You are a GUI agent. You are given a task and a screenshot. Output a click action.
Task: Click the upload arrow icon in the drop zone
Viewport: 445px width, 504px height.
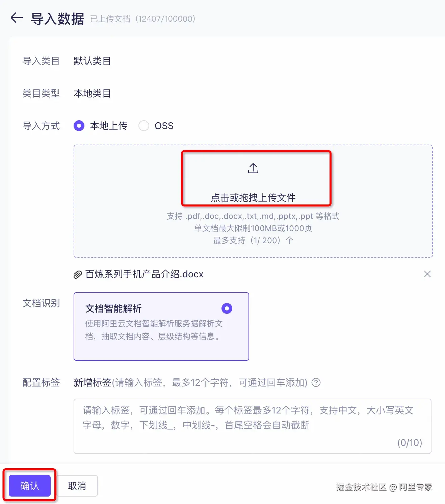pos(253,168)
